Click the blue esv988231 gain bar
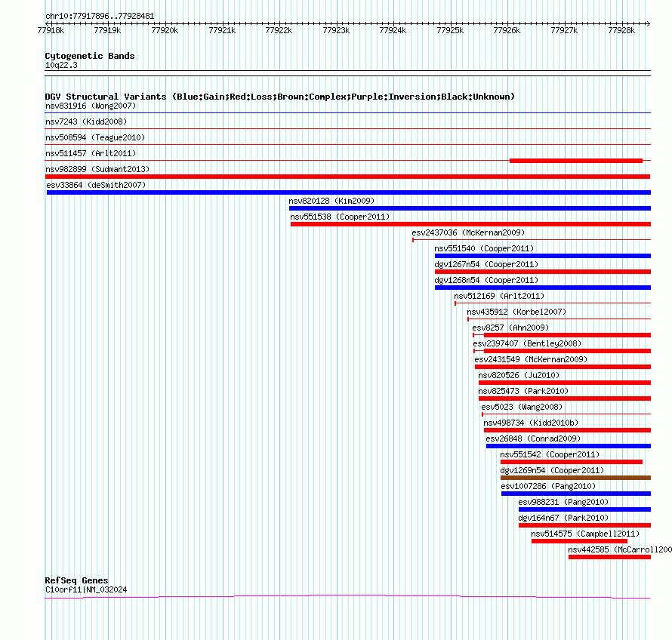This screenshot has width=672, height=640. click(x=584, y=509)
